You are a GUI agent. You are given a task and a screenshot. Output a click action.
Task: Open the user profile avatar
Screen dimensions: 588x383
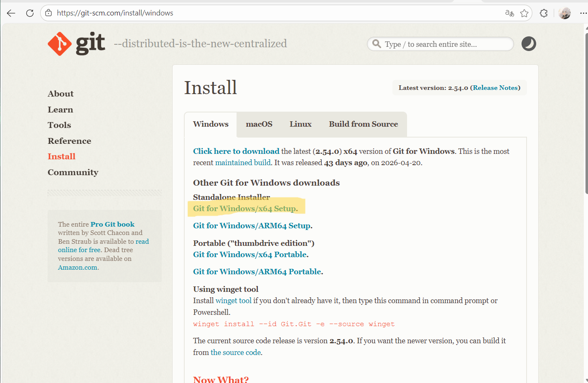(x=565, y=13)
